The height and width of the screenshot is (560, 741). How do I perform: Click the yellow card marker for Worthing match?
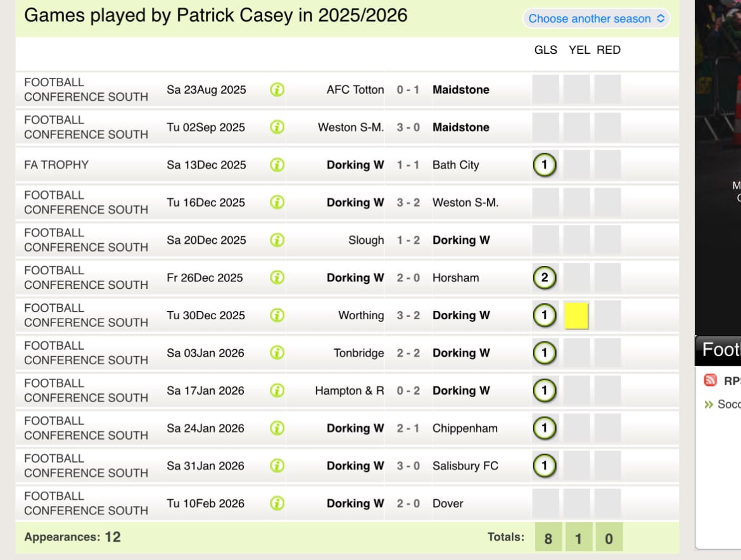(x=576, y=315)
